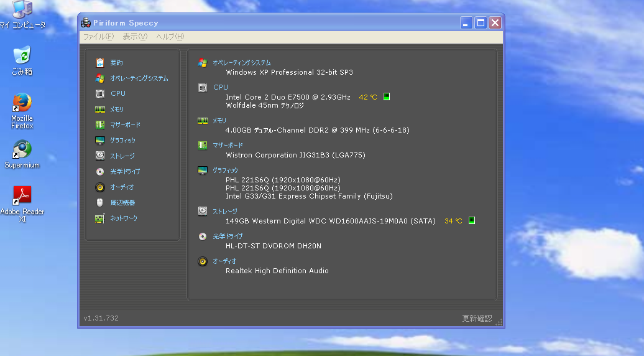Click the motherboard icon in summary panel

203,145
